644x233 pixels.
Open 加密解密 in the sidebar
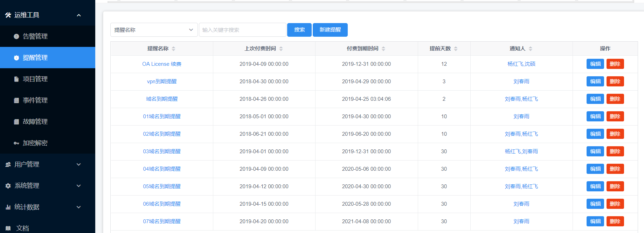(x=48, y=143)
